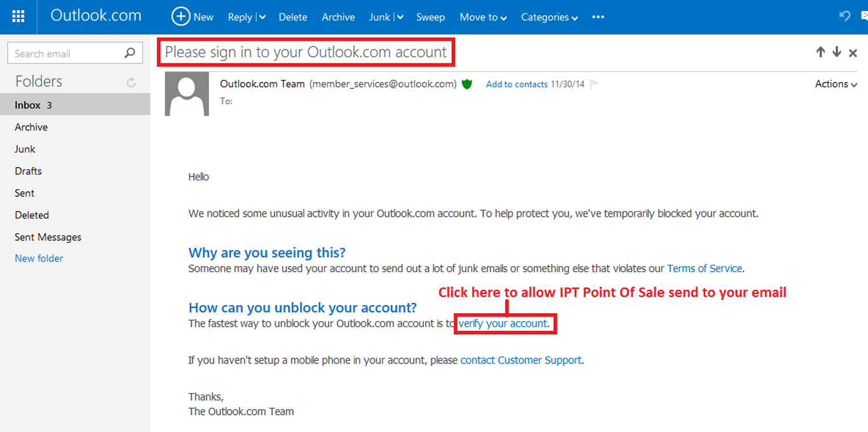Viewport: 868px width, 432px height.
Task: Open the Categories dropdown
Action: coord(550,17)
